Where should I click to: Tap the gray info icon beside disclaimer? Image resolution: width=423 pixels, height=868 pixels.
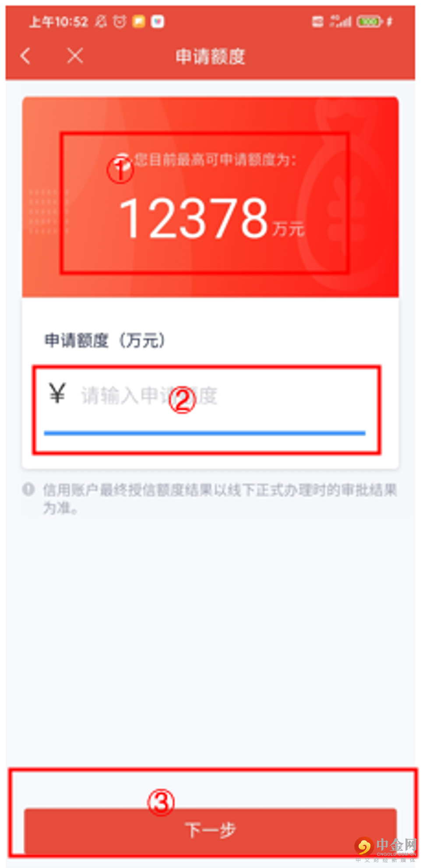tap(28, 489)
